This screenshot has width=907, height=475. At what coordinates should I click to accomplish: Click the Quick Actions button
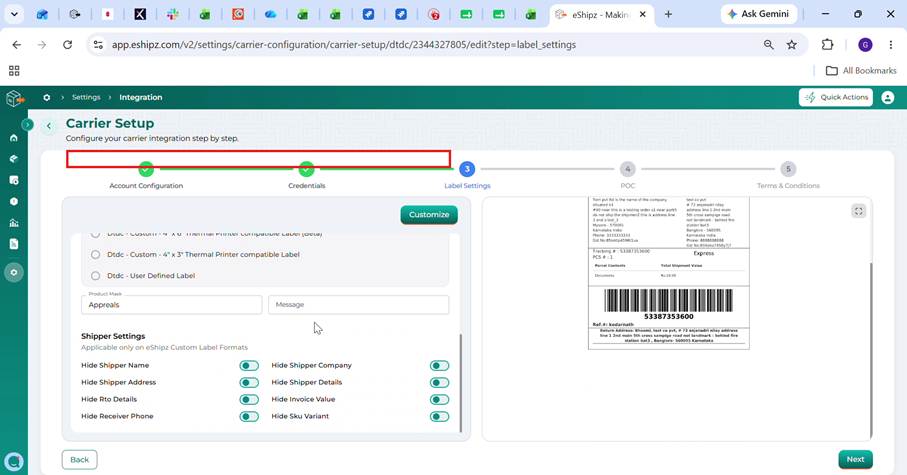(836, 97)
